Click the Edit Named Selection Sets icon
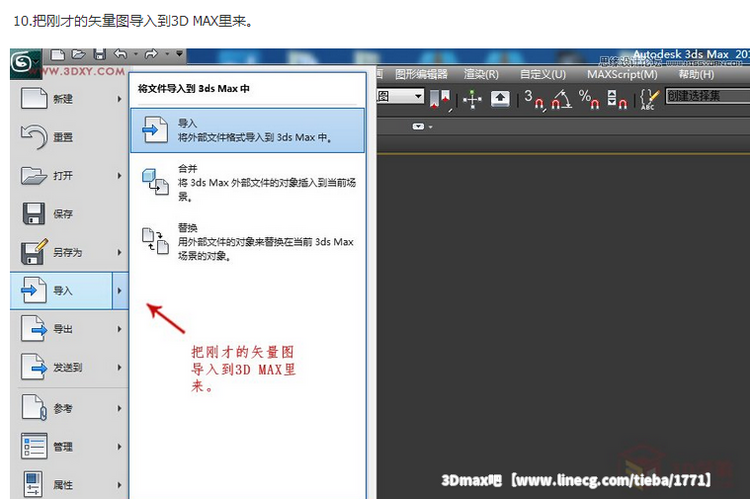Screen dimensions: 750x499 (649, 99)
